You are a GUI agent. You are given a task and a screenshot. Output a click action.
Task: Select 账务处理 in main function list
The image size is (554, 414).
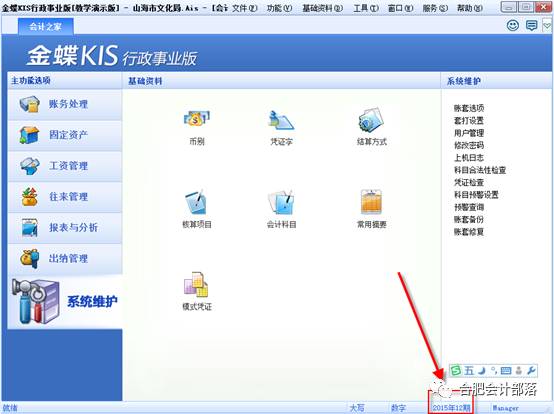65,105
